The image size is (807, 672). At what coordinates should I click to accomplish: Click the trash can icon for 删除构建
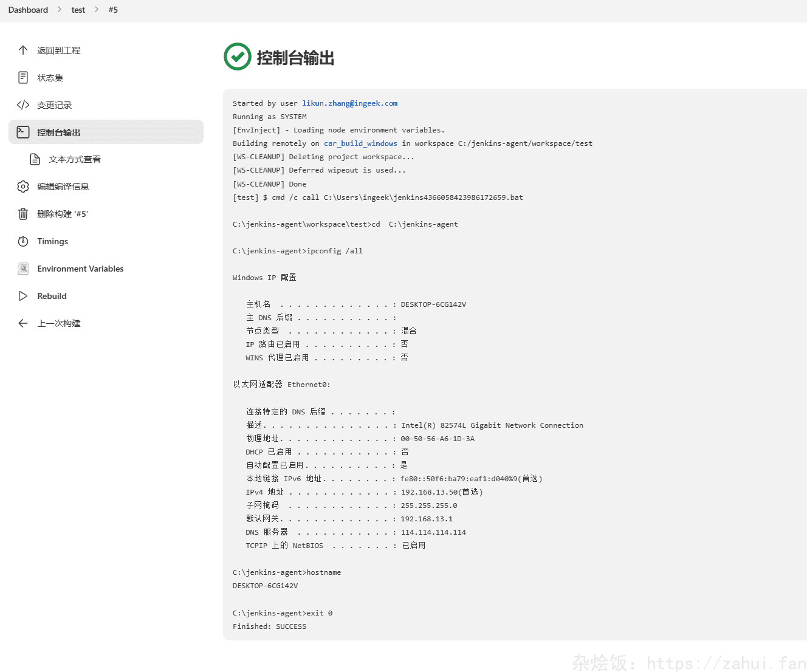[23, 214]
